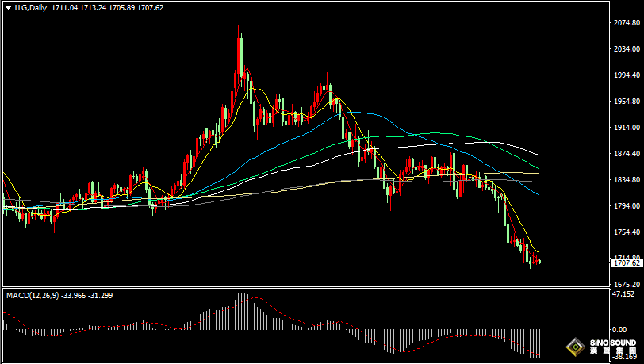This screenshot has width=644, height=364.
Task: Click the 1994.40 price axis label
Action: (627, 75)
